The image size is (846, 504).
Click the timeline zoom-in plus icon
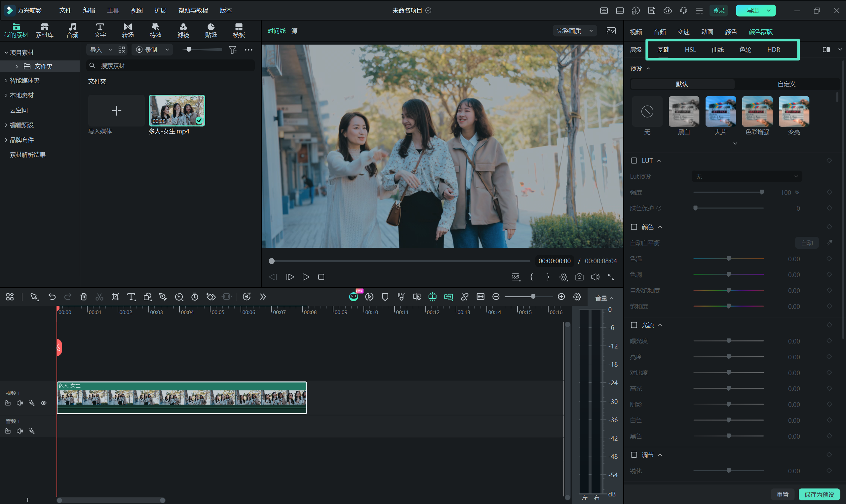(x=561, y=297)
